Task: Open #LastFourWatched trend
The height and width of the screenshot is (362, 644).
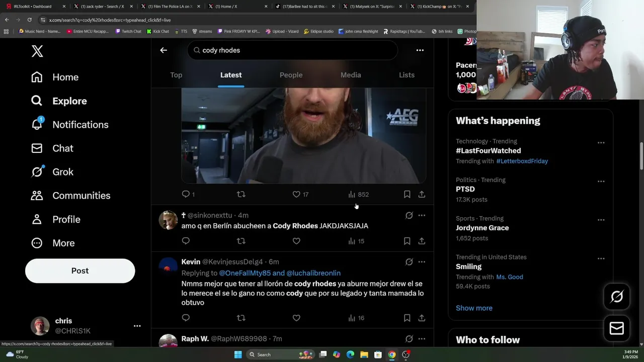Action: pos(488,151)
